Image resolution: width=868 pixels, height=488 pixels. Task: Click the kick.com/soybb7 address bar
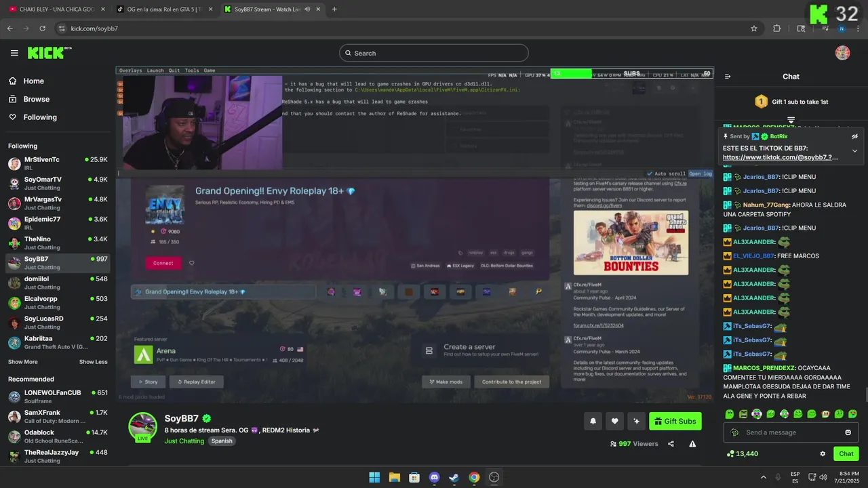coord(408,28)
